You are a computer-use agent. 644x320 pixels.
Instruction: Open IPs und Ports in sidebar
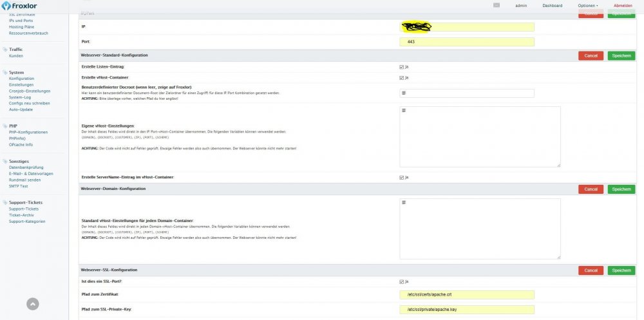21,21
